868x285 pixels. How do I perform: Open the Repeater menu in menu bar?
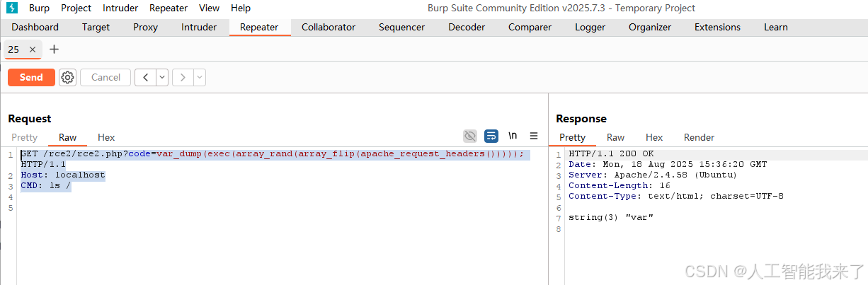click(x=169, y=8)
